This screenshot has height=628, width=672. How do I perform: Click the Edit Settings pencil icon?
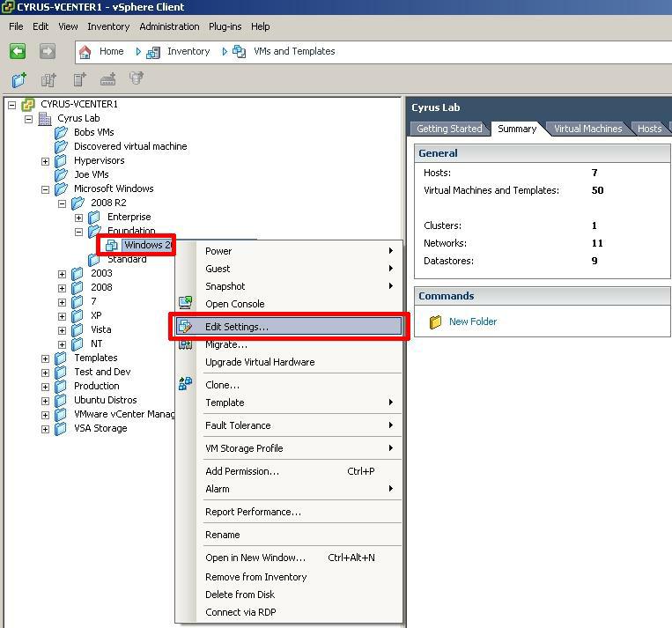pos(185,326)
